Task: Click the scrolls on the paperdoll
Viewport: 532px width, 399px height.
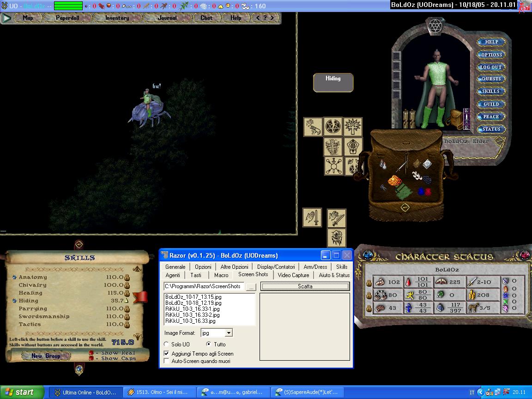Action: [409, 118]
